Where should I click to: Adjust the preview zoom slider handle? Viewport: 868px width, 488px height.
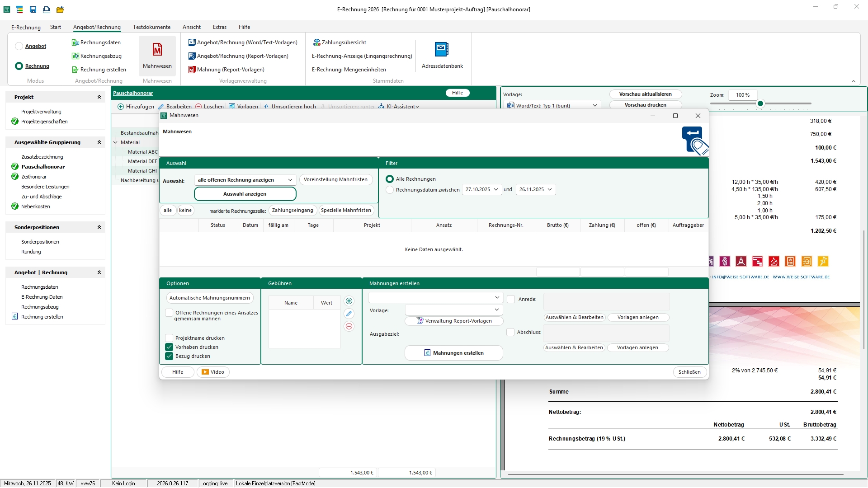click(x=760, y=104)
